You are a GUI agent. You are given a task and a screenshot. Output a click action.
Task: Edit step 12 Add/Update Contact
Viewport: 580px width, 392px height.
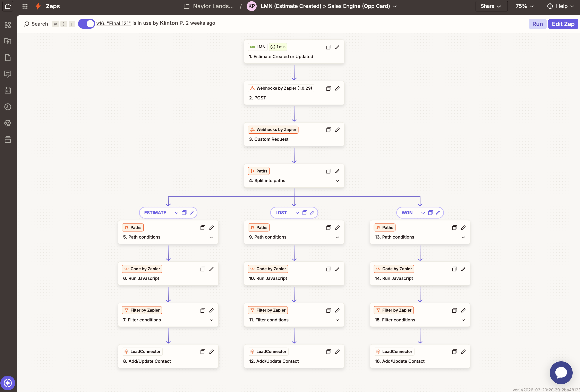338,352
